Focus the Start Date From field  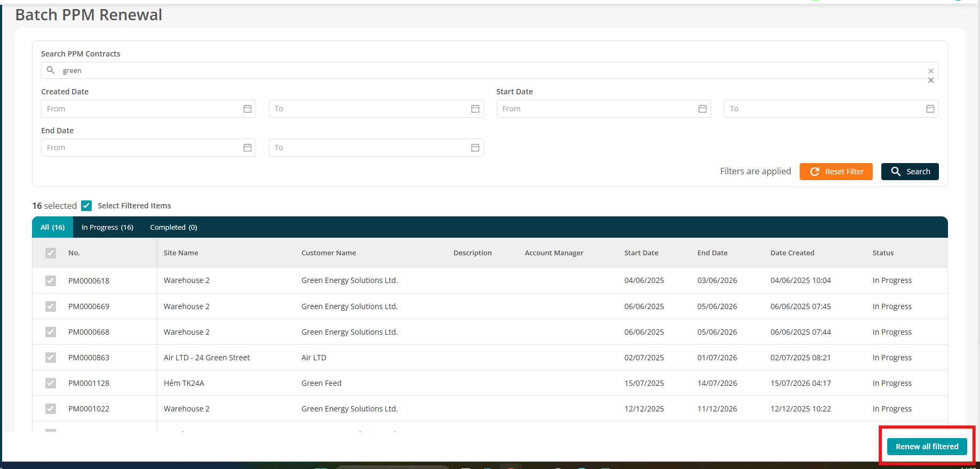coord(604,109)
